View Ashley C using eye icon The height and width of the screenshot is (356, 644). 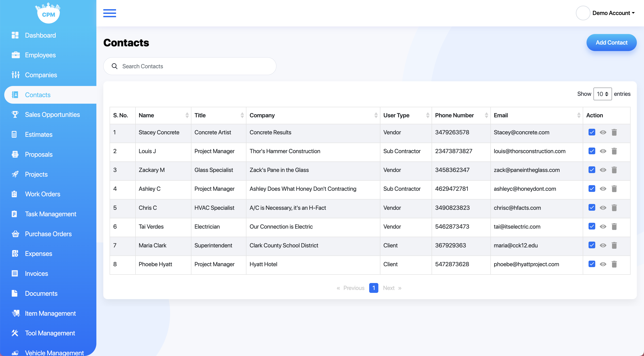pyautogui.click(x=603, y=189)
